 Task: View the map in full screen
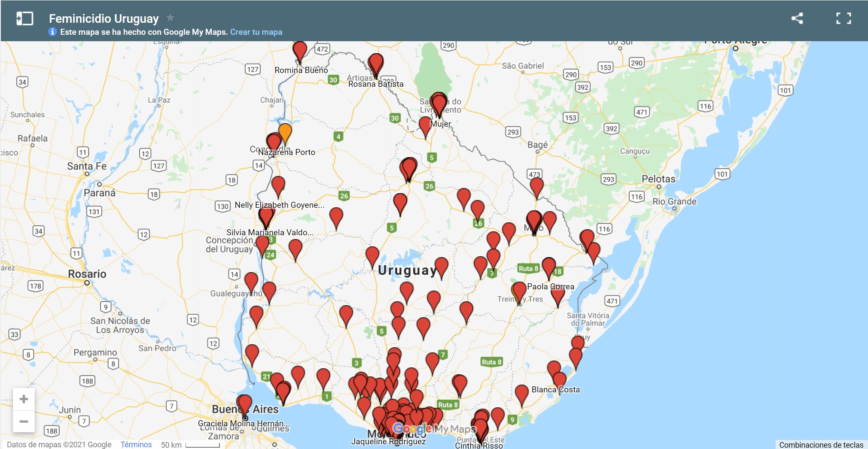(844, 18)
